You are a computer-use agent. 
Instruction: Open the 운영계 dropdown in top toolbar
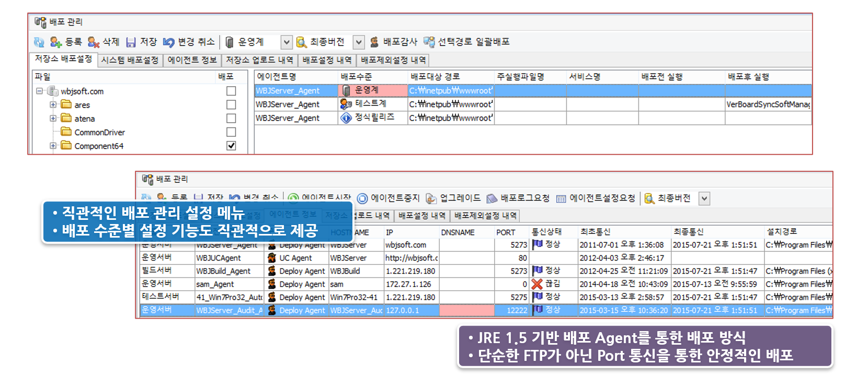pos(287,42)
